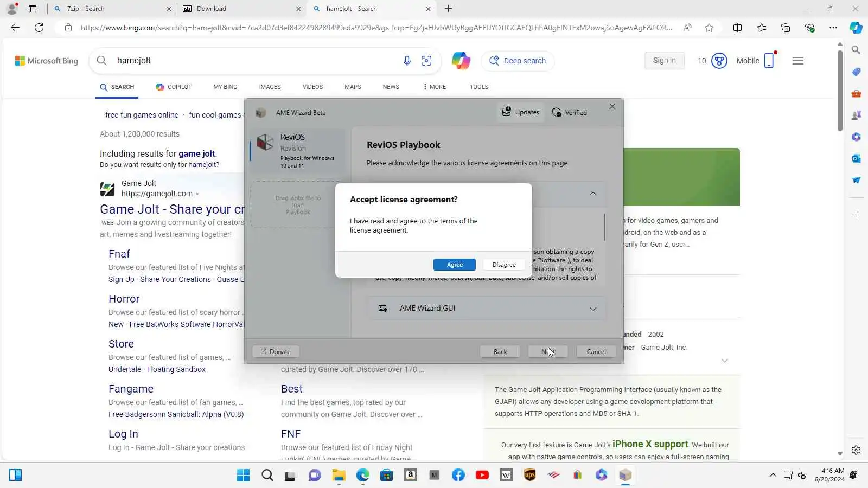Open the MY BING tab

coord(225,87)
